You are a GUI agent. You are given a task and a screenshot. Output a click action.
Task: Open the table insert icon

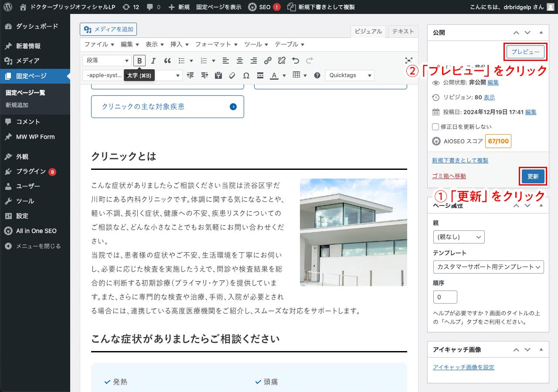[x=296, y=75]
